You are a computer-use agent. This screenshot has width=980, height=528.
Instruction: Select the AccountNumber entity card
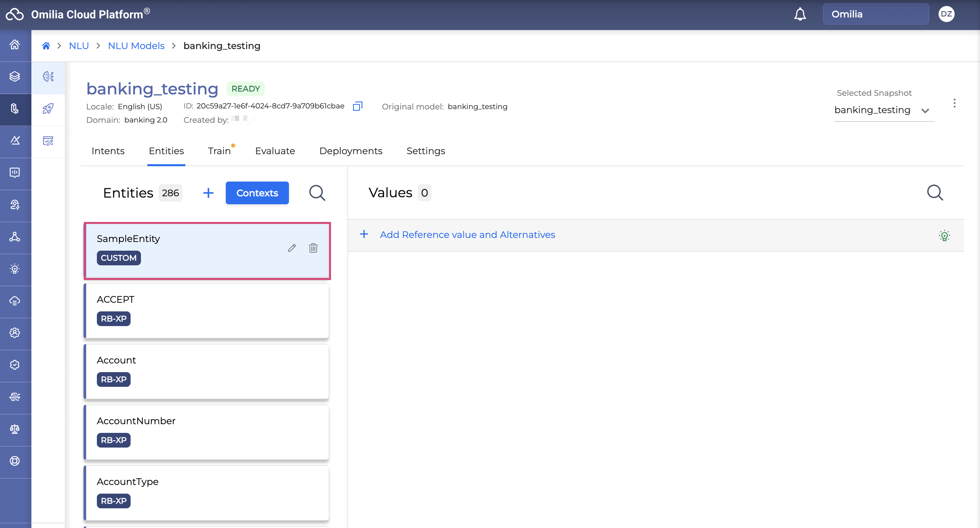[206, 432]
